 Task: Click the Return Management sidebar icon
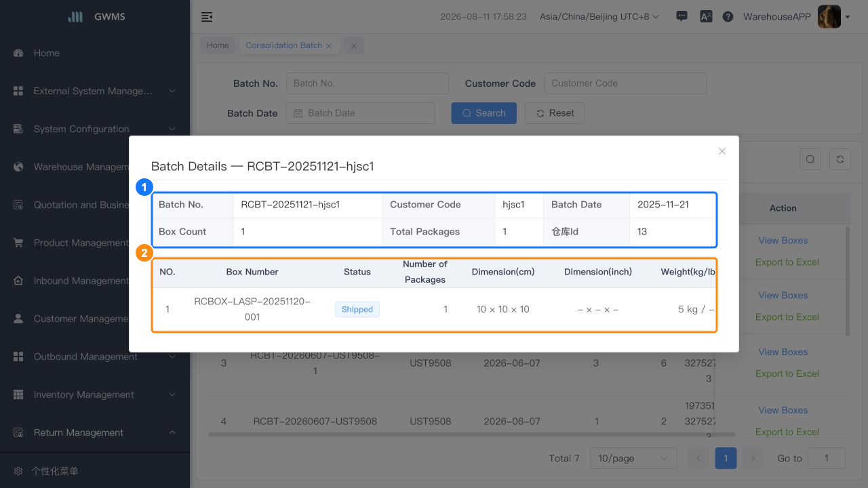[x=18, y=432]
